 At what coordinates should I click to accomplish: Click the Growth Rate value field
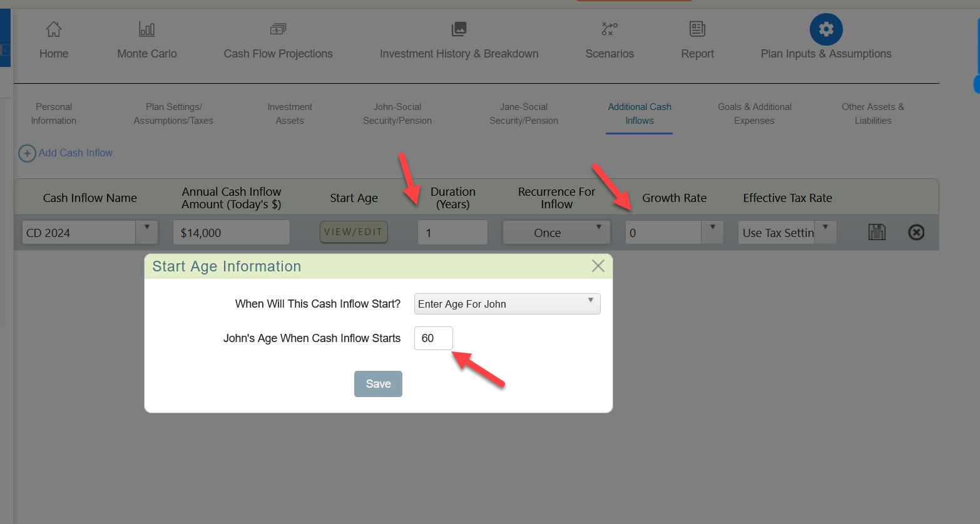(663, 233)
